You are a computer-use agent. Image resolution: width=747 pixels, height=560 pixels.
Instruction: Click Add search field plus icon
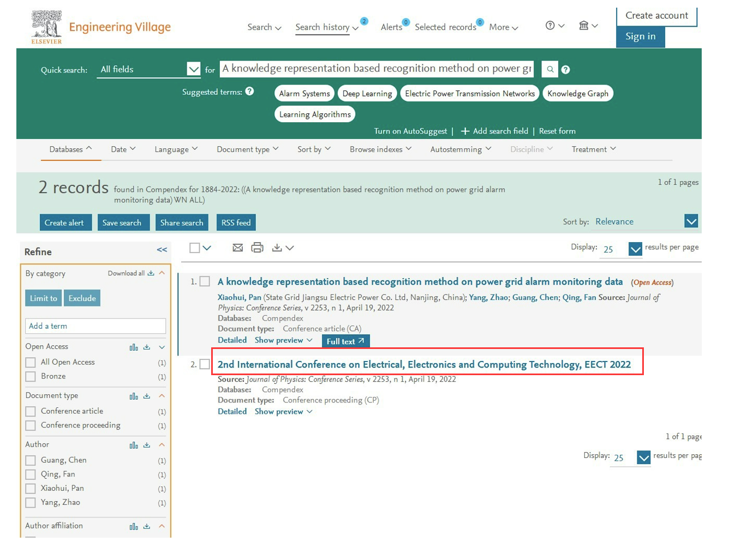(x=465, y=131)
